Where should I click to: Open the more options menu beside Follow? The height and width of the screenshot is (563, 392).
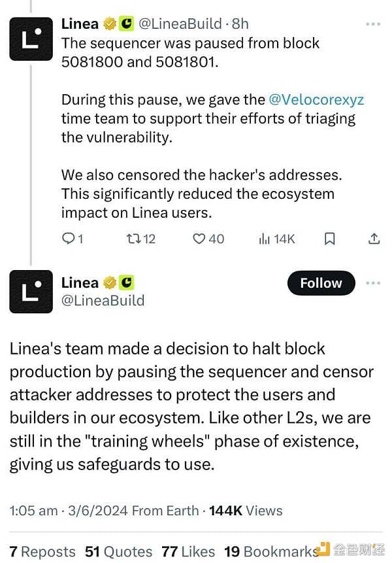(x=374, y=282)
